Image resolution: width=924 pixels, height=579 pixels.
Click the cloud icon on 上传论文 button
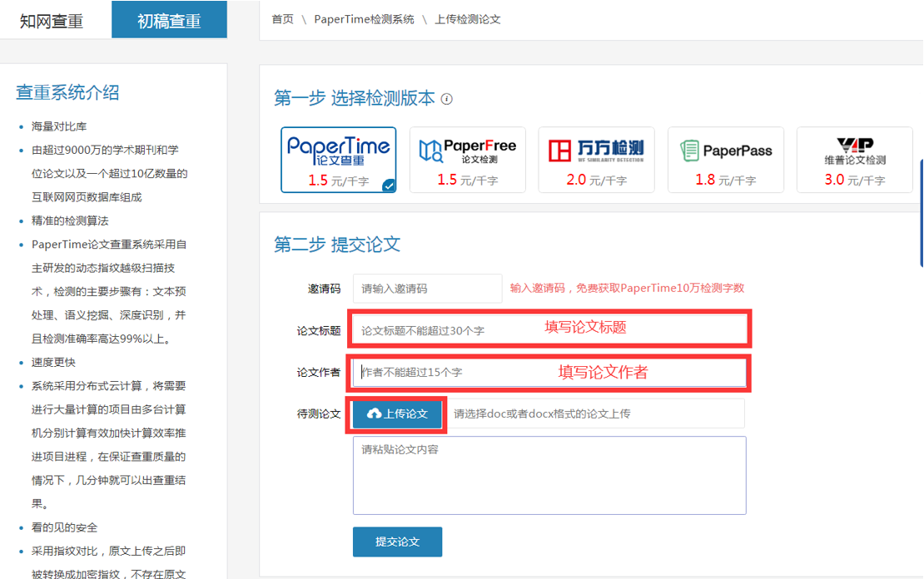[x=375, y=414]
